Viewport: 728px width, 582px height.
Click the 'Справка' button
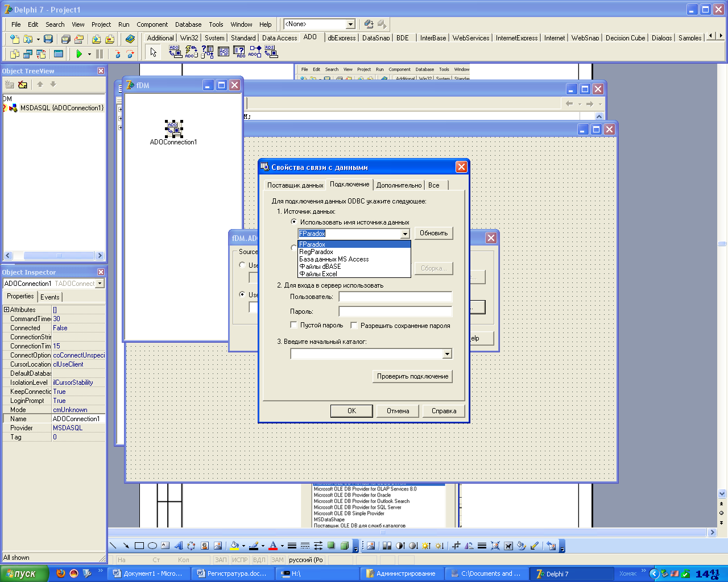(x=444, y=411)
